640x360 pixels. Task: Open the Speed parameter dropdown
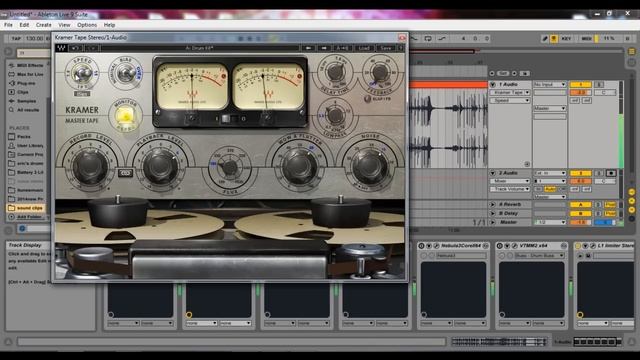510,100
